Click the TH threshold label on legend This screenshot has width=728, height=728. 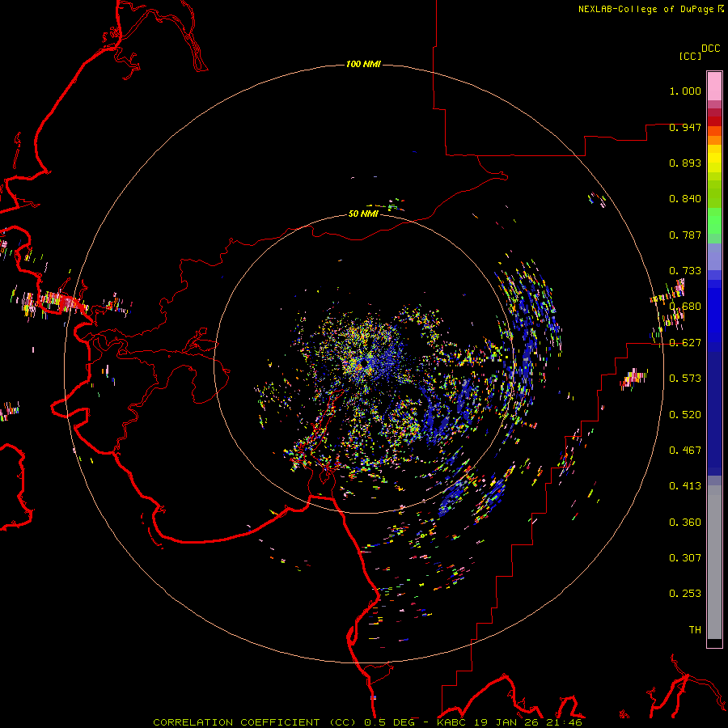click(x=695, y=629)
